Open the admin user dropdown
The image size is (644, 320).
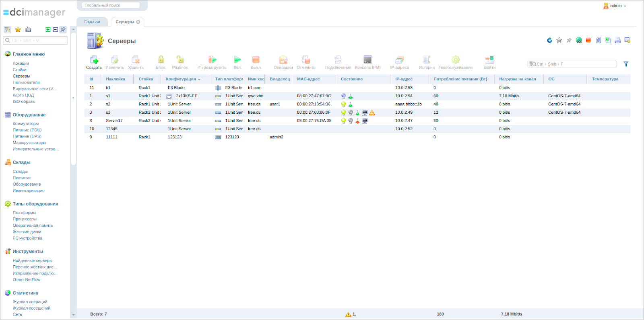pos(615,6)
